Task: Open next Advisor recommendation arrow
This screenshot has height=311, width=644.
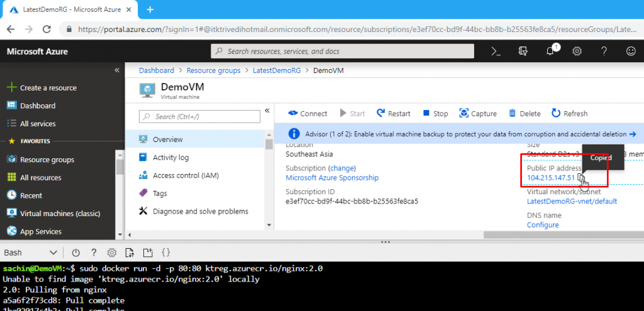Action: click(633, 134)
